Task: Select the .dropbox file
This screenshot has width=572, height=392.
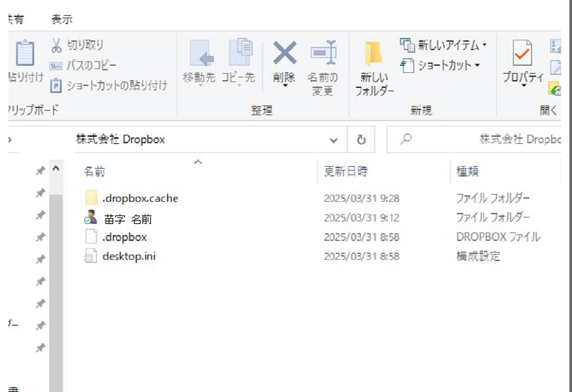Action: (x=124, y=237)
